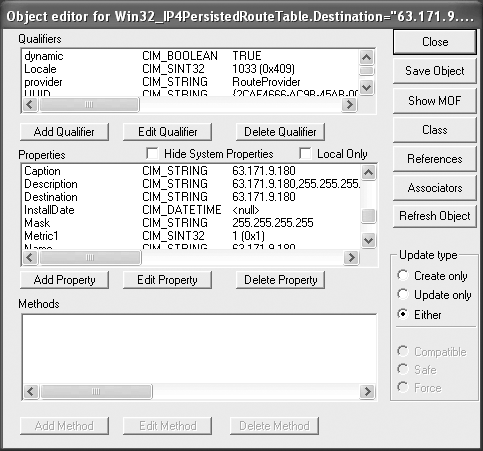This screenshot has width=483, height=451.
Task: Select Create only update type
Action: point(403,275)
